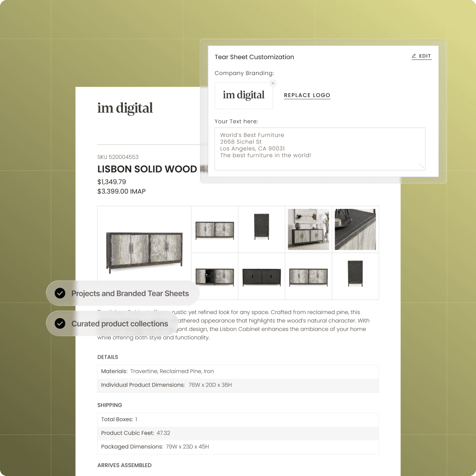The height and width of the screenshot is (476, 476).
Task: Select the close-up cabinet top corner thumbnail
Action: [355, 229]
